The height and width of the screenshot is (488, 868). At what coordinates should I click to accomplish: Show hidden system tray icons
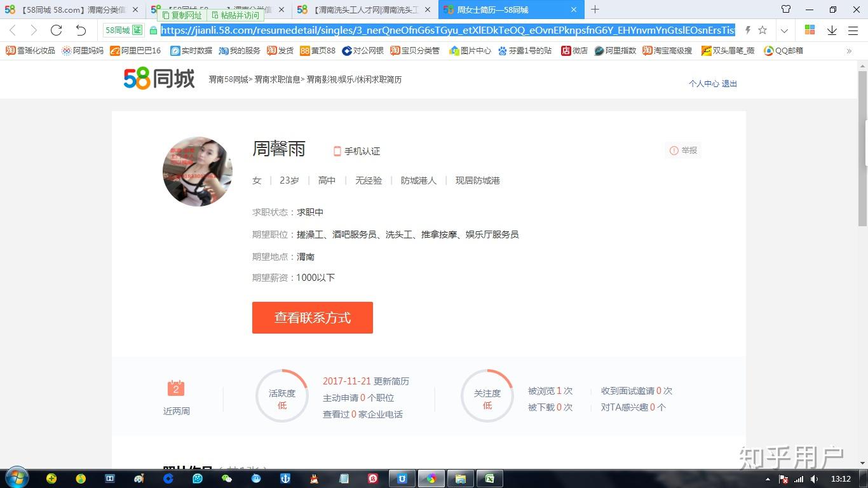[x=768, y=479]
